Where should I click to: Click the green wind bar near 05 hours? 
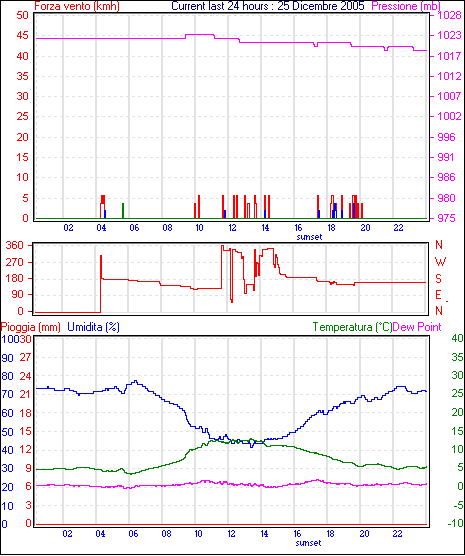(123, 211)
